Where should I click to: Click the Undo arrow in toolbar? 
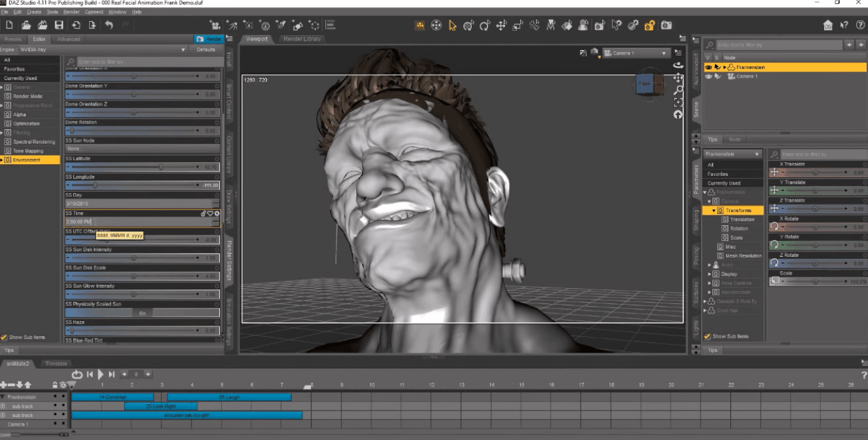(109, 26)
